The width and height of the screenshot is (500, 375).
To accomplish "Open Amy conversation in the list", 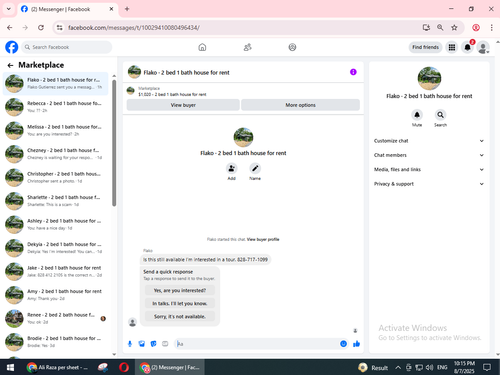I will pos(55,295).
